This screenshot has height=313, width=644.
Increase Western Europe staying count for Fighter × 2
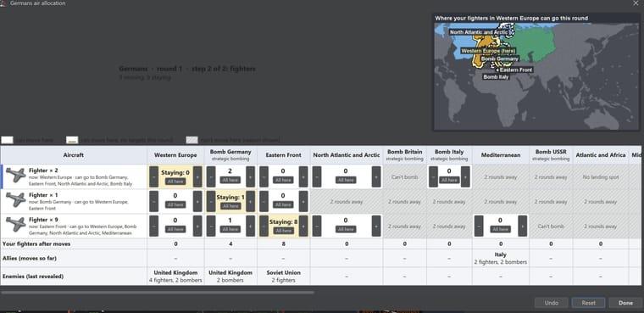(197, 177)
